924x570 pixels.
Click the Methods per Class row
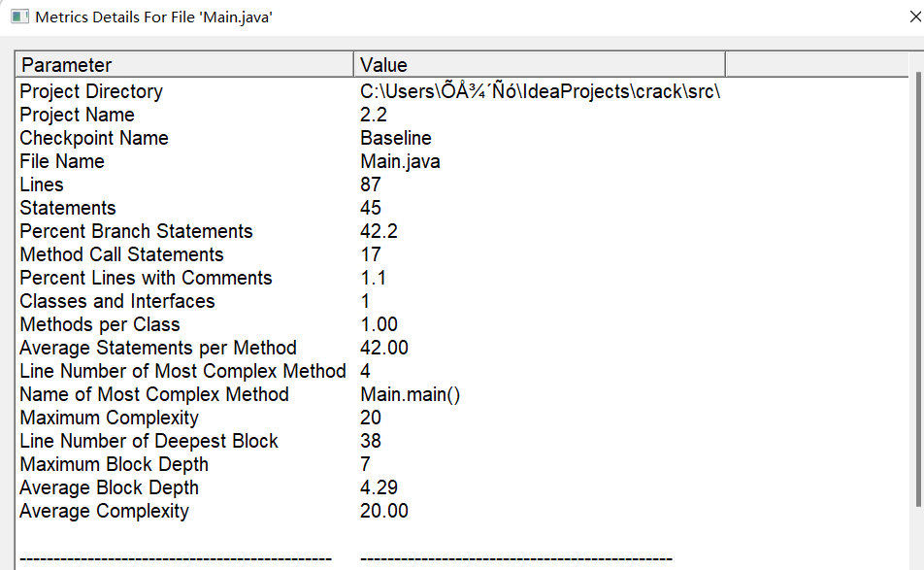100,324
